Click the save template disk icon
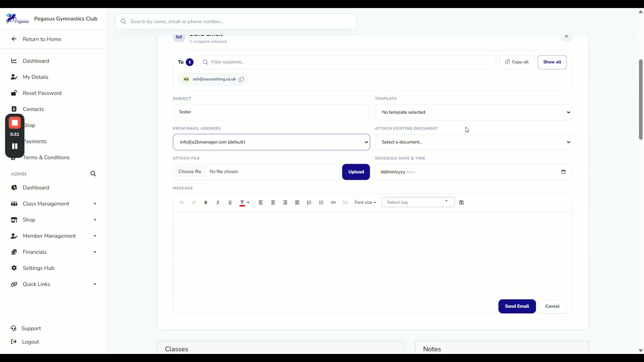The height and width of the screenshot is (362, 644). point(461,202)
